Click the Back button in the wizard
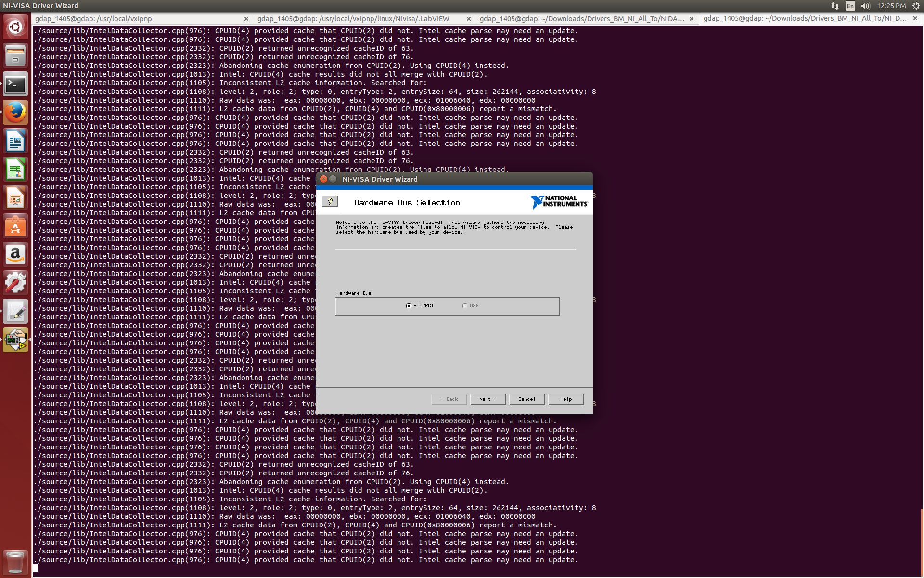This screenshot has height=578, width=924. pos(449,399)
